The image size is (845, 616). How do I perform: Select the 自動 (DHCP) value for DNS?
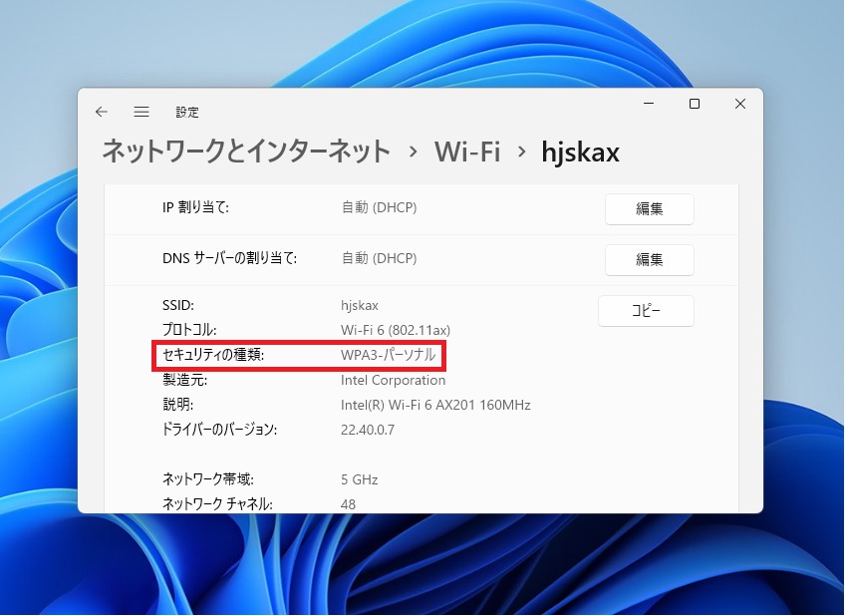(379, 258)
